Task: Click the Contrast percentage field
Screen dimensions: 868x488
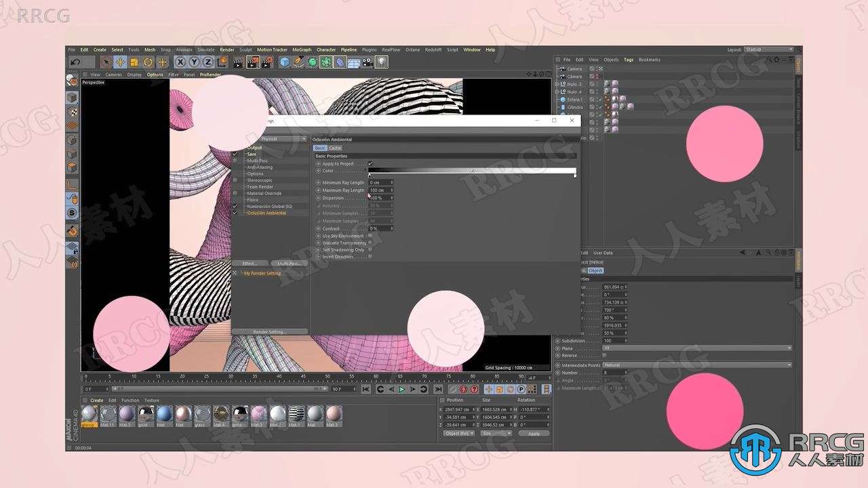Action: [381, 228]
